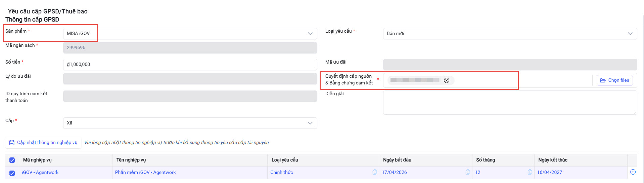Click the Ngày bắt đầu column header
The height and width of the screenshot is (183, 644).
click(397, 160)
